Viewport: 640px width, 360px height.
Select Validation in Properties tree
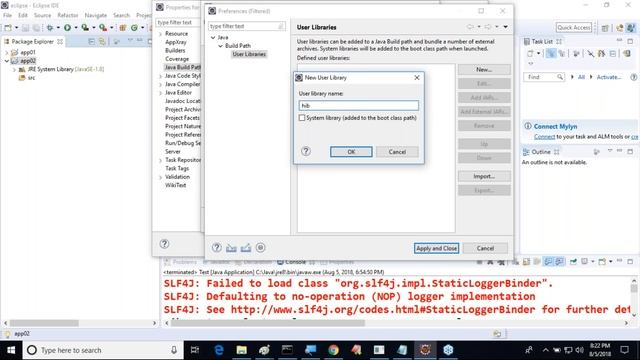coord(177,177)
